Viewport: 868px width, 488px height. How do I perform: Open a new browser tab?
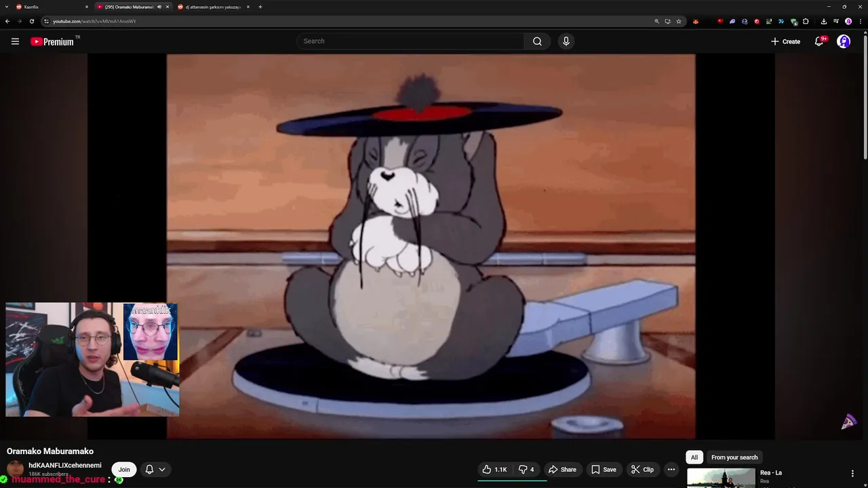click(260, 7)
